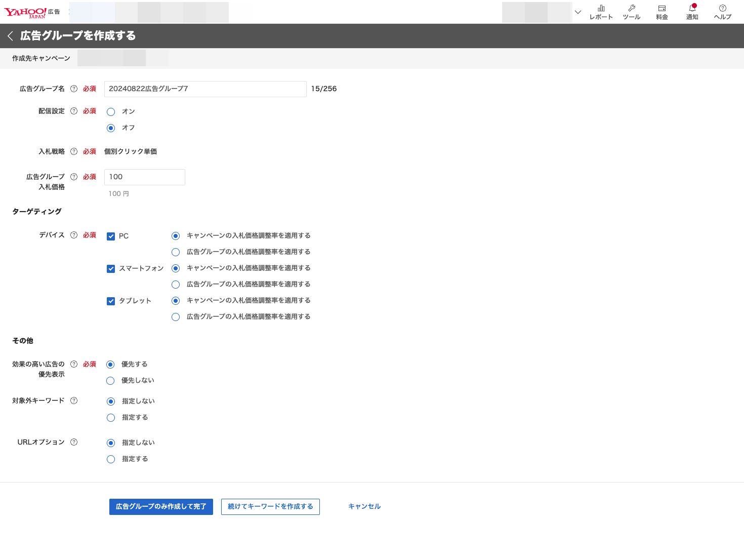Select ad group bid adjustment for PC

click(x=176, y=252)
